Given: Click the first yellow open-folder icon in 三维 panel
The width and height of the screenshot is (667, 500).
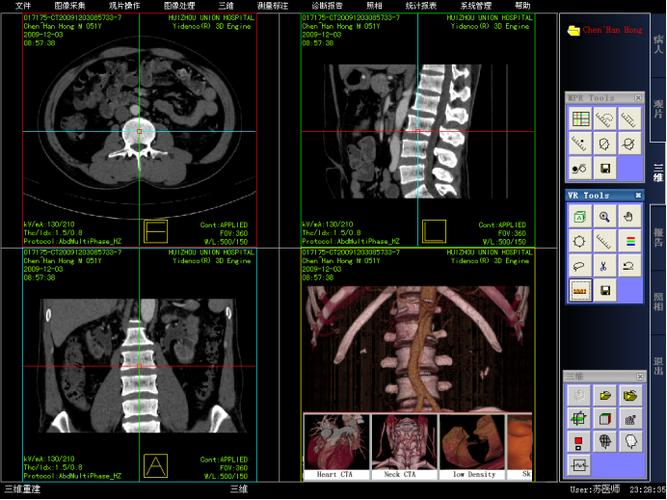Looking at the screenshot, I should tap(604, 395).
